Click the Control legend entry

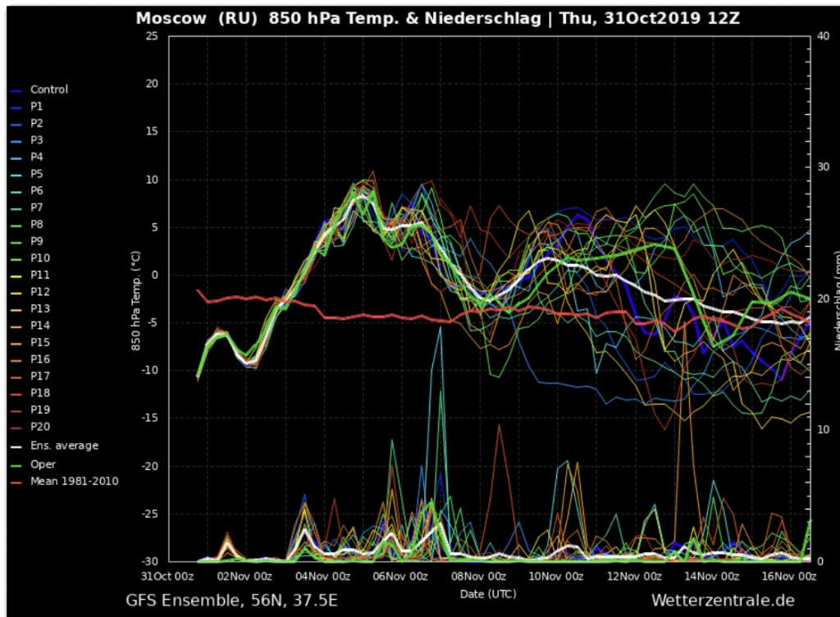point(48,89)
